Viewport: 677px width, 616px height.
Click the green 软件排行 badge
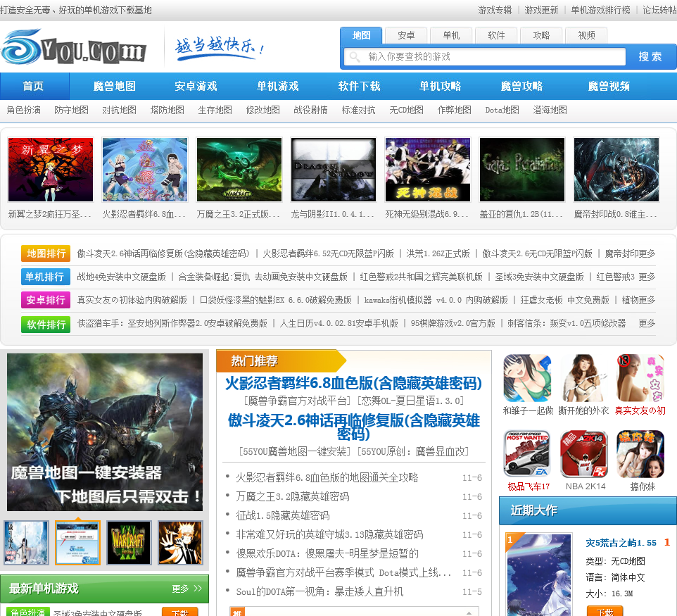46,324
